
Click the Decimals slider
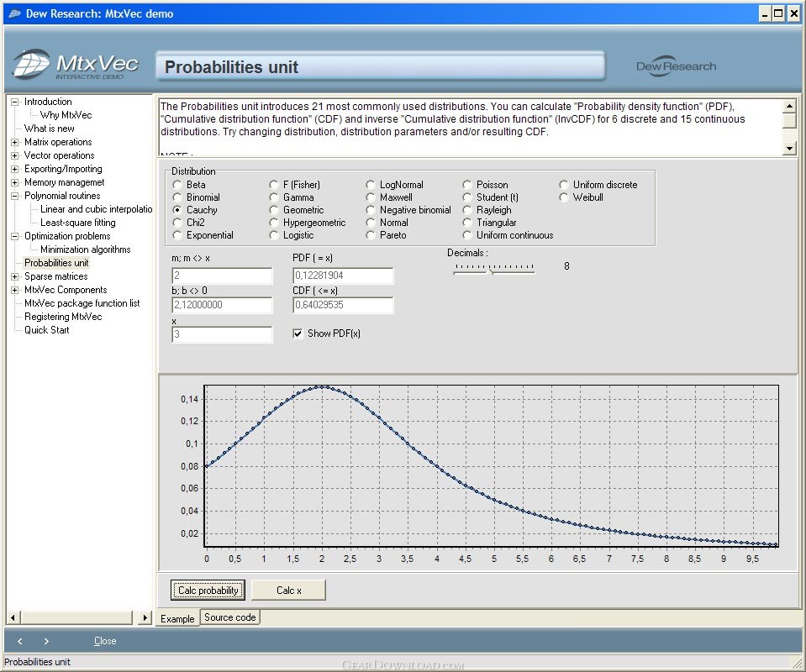point(494,268)
